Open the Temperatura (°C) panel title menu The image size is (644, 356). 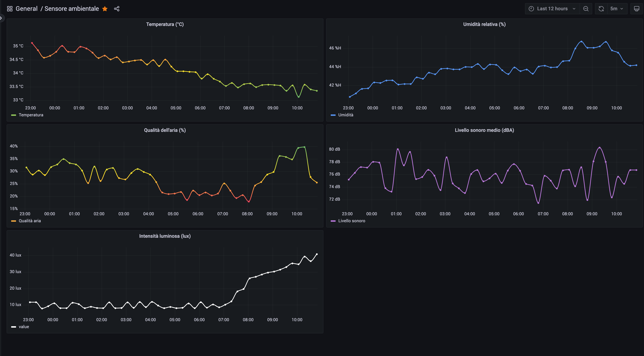[x=165, y=24]
